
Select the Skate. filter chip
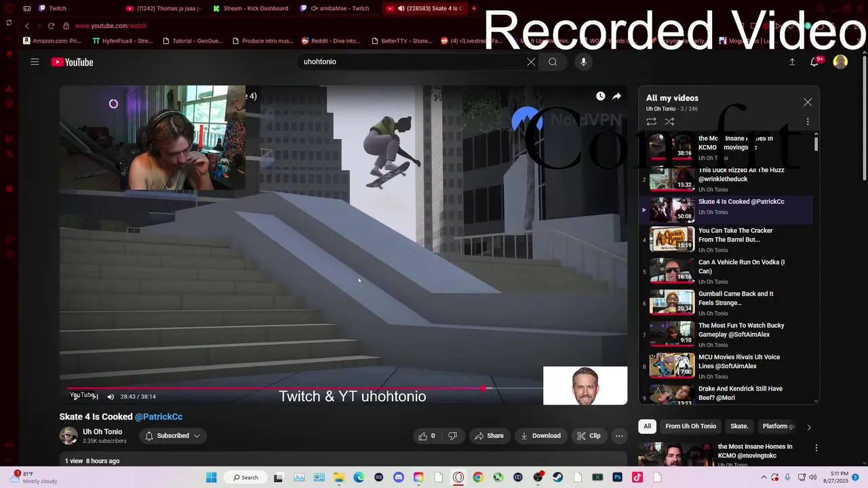click(739, 426)
